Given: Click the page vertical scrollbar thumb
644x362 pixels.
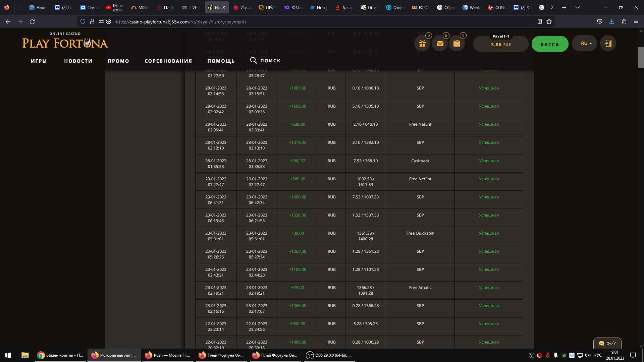Looking at the screenshot, I should [x=641, y=57].
